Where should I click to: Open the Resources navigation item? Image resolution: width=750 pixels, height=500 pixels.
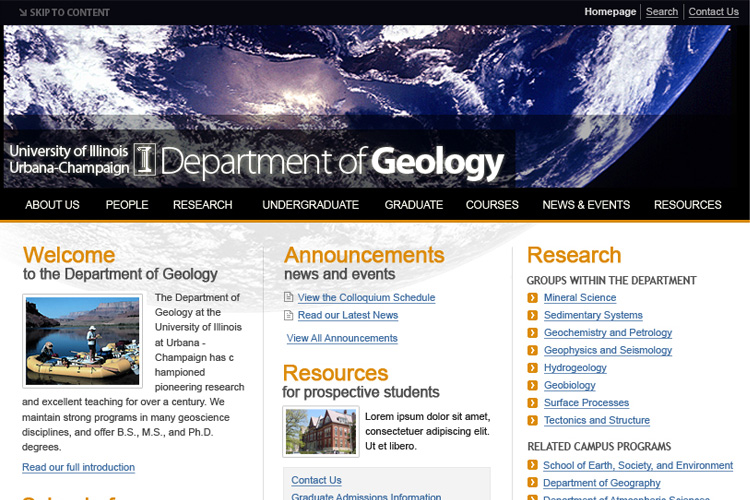coord(687,205)
